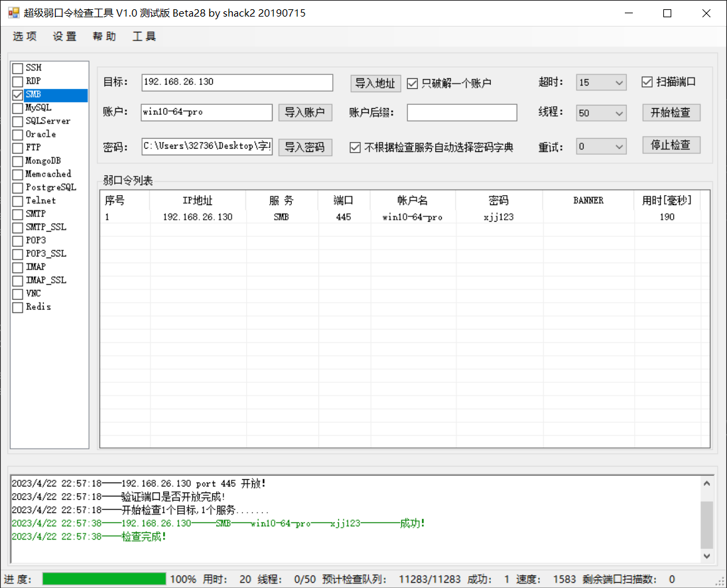Viewport: 727px width, 588px height.
Task: Click the green progress bar
Action: point(104,579)
